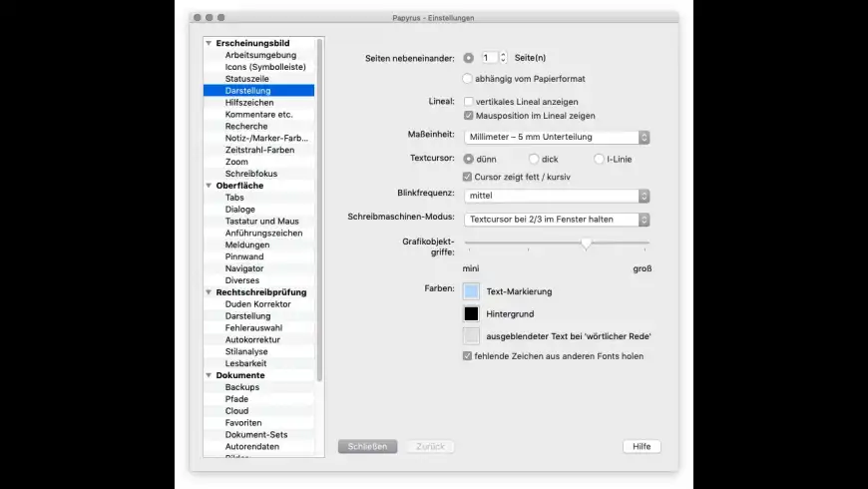The image size is (868, 489).
Task: Select 'Kommentare etc.' in the sidebar
Action: [259, 114]
